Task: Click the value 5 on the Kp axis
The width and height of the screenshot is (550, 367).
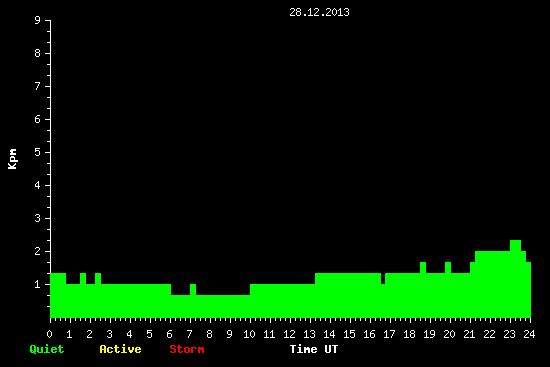Action: coord(38,152)
